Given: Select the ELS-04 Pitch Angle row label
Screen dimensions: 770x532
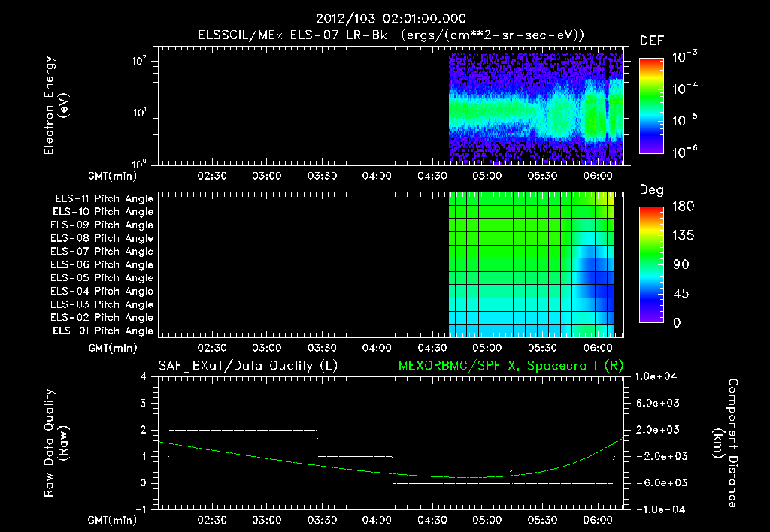Looking at the screenshot, I should coord(102,292).
